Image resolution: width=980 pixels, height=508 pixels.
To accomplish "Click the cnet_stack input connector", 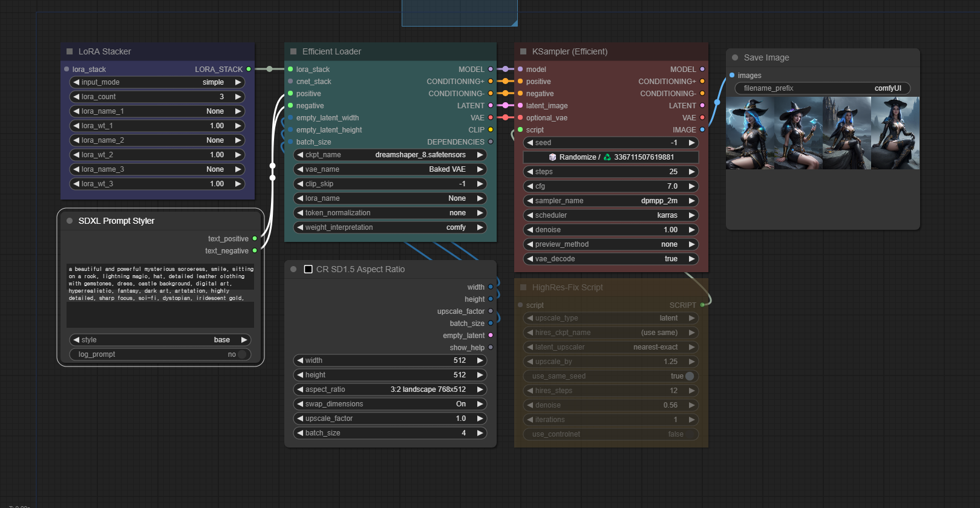I will tap(290, 81).
